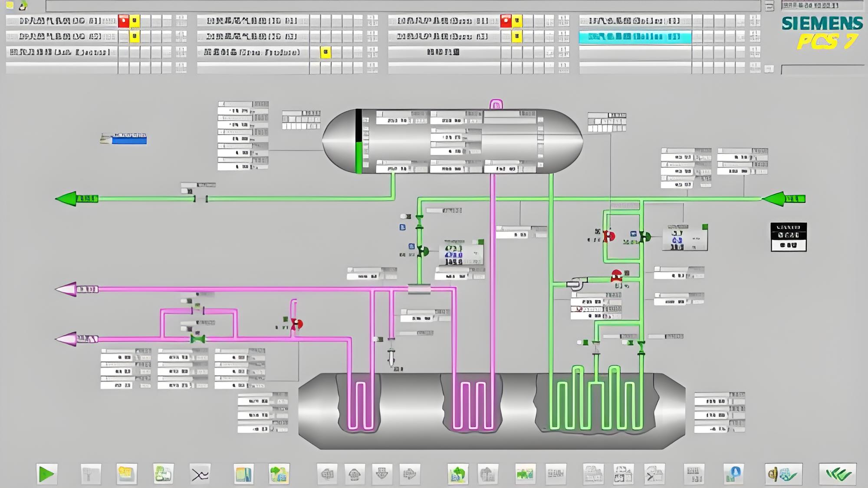Expand hierarchy icon beside the cyan highlighted area
Screen dimensions: 868x488
[x=755, y=36]
